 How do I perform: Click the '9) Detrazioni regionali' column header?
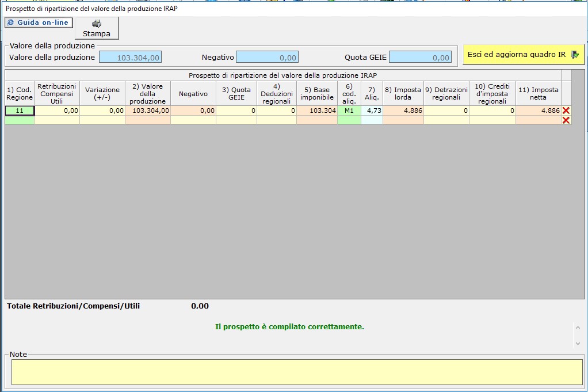[x=446, y=93]
